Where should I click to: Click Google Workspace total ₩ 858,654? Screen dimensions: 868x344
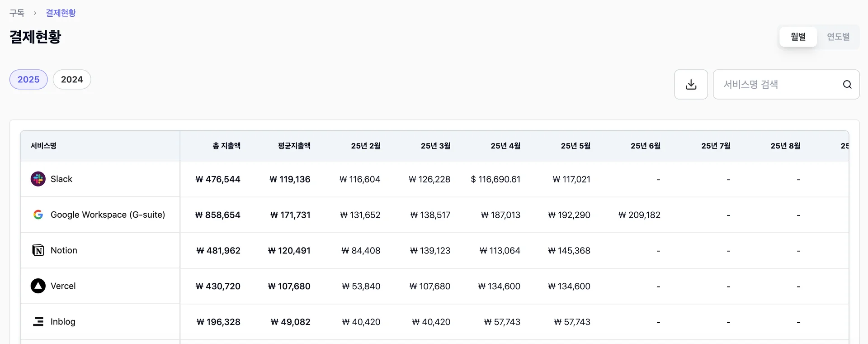pyautogui.click(x=218, y=215)
